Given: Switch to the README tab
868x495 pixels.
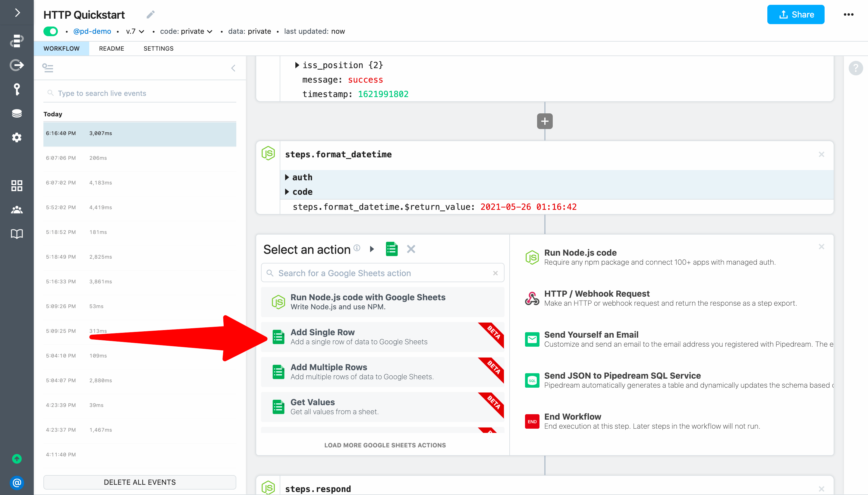Looking at the screenshot, I should [112, 49].
